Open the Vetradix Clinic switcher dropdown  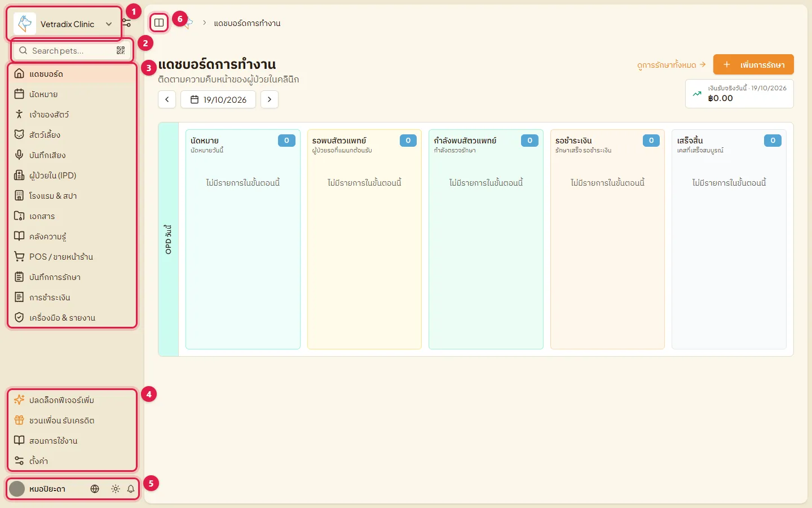click(64, 24)
